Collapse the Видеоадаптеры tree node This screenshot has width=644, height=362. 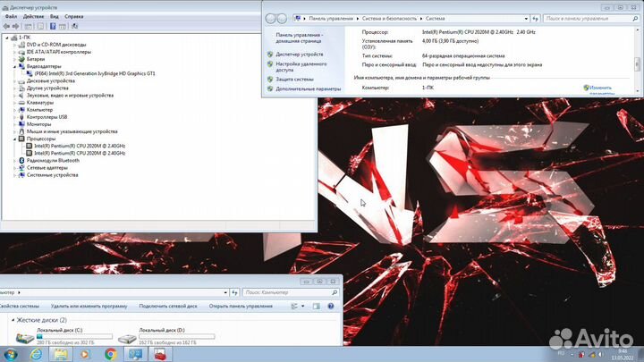click(x=15, y=66)
